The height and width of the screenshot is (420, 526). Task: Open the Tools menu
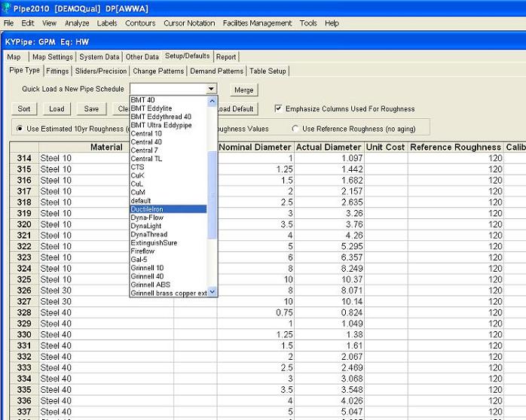tap(308, 23)
